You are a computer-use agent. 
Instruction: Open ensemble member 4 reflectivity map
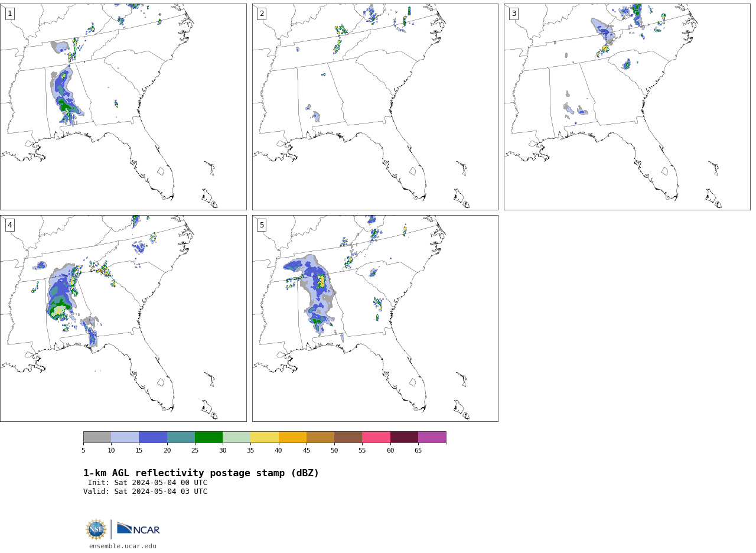123,318
